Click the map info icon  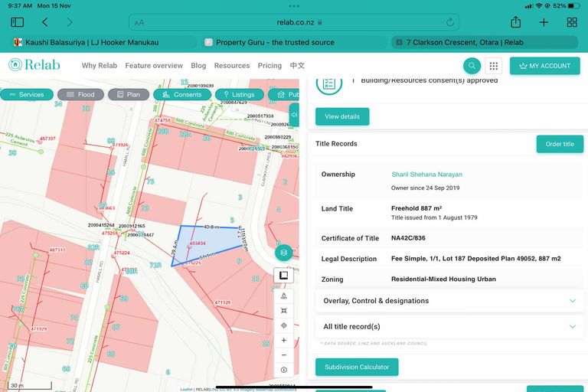(x=284, y=370)
